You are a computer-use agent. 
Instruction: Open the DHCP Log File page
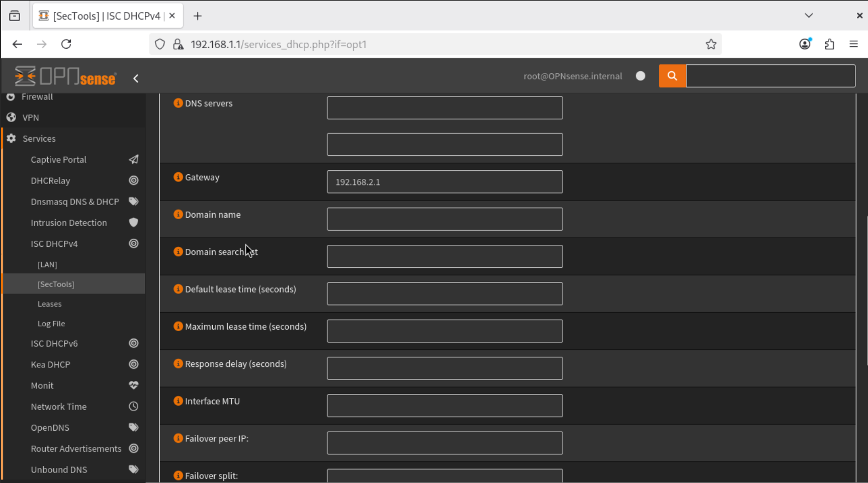point(51,324)
